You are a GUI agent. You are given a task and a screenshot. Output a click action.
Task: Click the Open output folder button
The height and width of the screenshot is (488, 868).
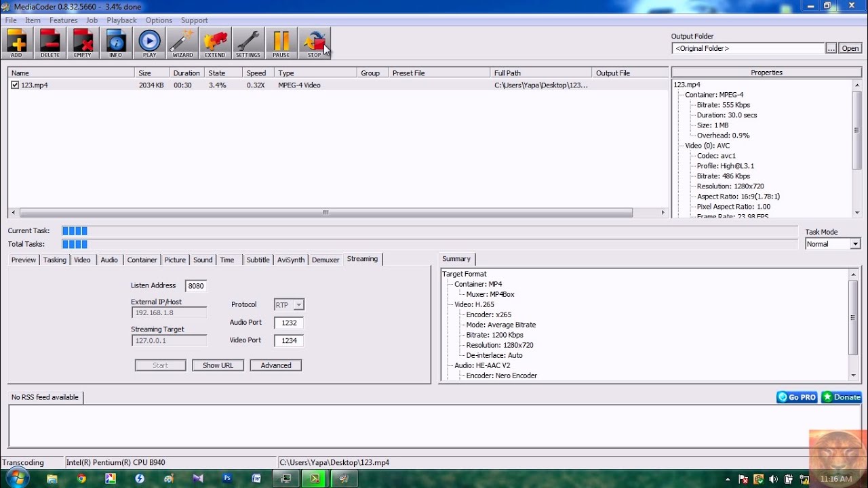850,49
